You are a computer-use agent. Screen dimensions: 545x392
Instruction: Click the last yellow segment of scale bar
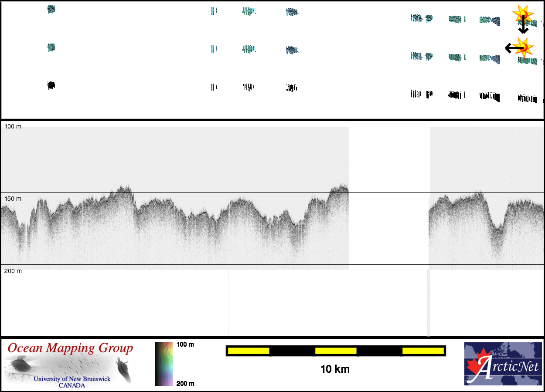click(x=422, y=351)
